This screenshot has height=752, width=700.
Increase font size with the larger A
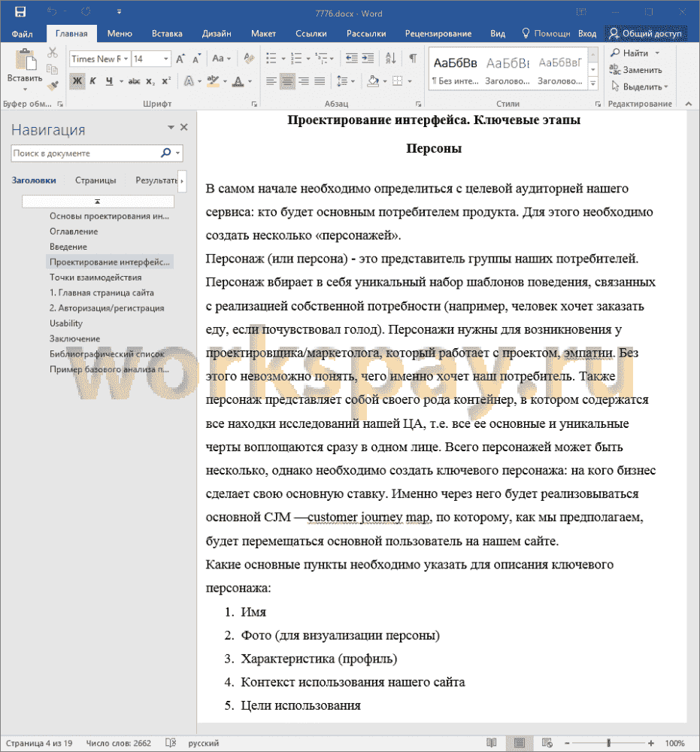tap(180, 59)
